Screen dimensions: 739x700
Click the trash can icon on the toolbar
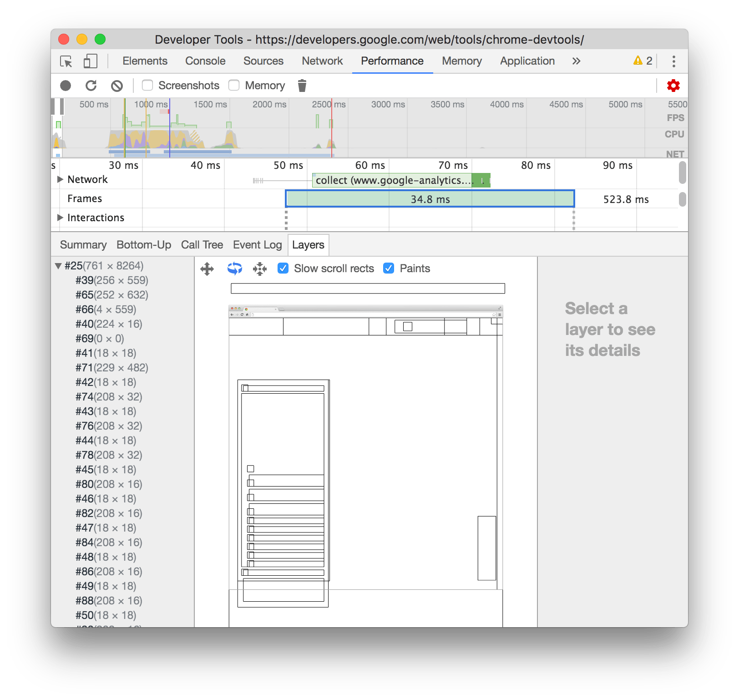coord(302,85)
